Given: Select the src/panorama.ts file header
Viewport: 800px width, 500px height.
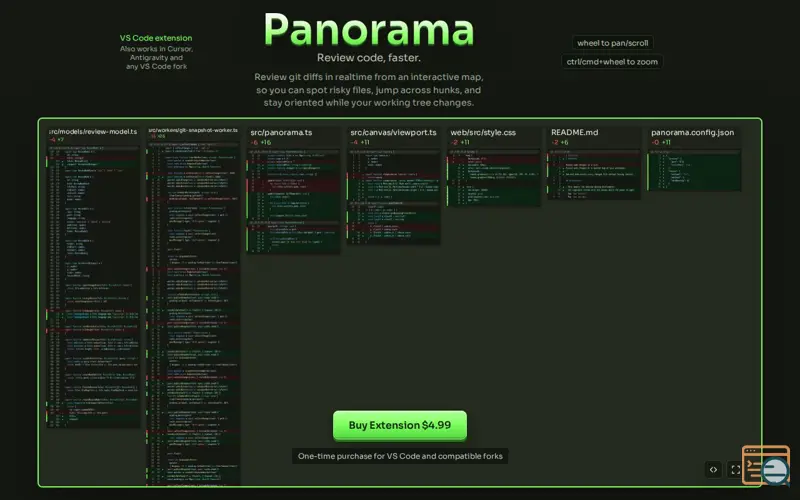Looking at the screenshot, I should 281,133.
